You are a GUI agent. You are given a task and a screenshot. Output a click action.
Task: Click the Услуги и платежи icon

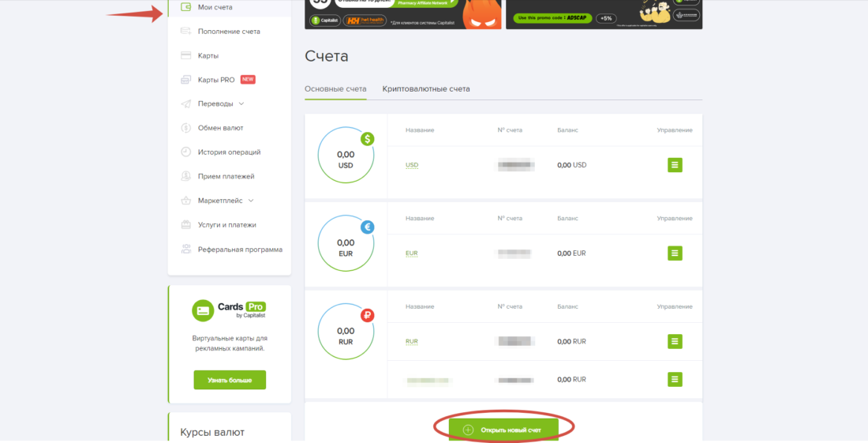point(186,225)
